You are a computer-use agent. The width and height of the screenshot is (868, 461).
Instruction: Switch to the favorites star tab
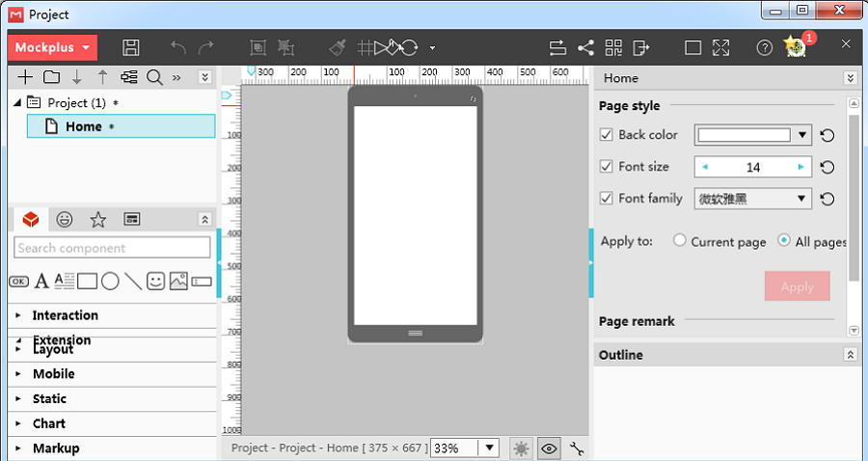[x=98, y=220]
